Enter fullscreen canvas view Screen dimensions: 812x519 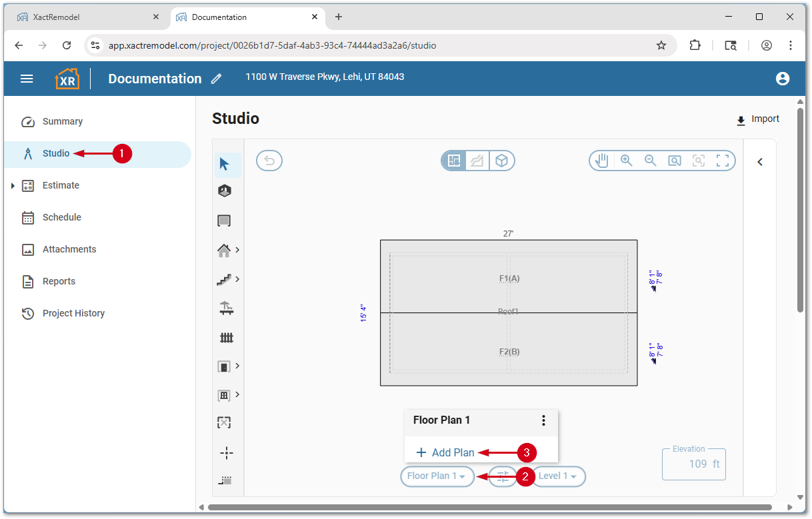coord(722,161)
